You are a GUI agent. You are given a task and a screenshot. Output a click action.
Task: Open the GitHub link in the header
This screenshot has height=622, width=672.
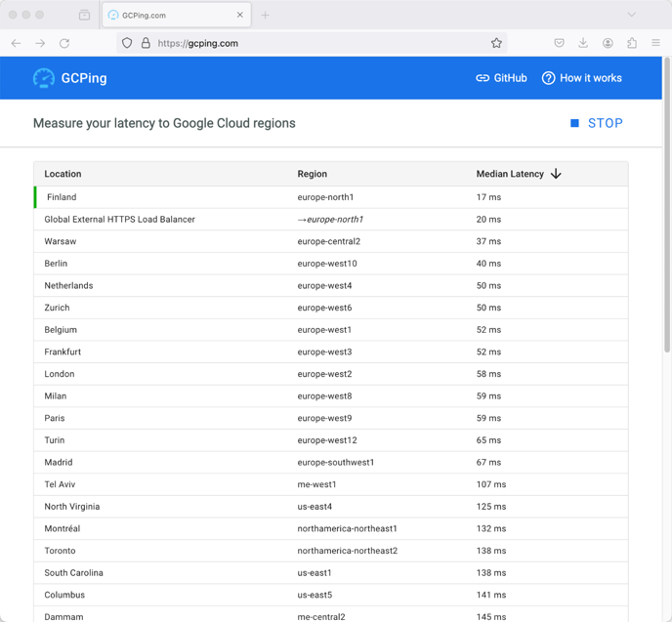click(501, 78)
